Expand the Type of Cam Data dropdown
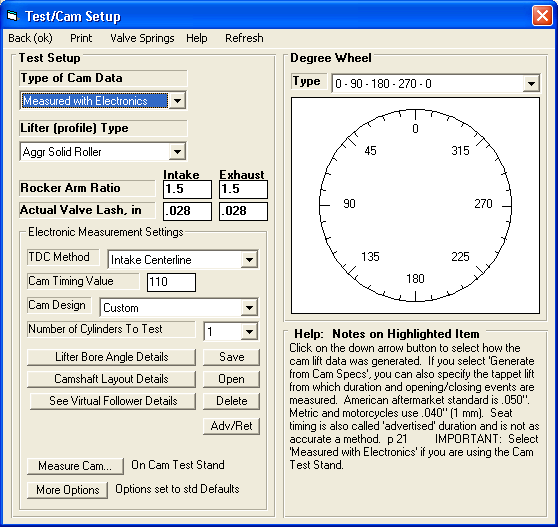 [x=177, y=101]
